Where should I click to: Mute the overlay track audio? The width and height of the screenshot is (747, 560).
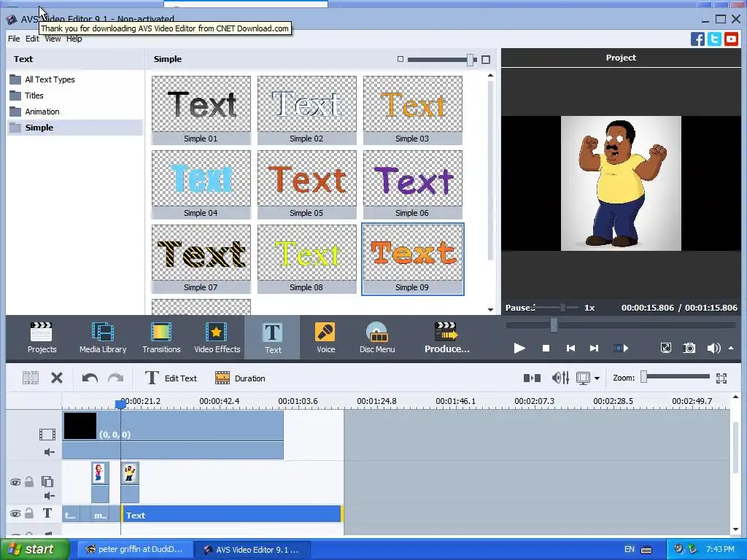[x=49, y=496]
